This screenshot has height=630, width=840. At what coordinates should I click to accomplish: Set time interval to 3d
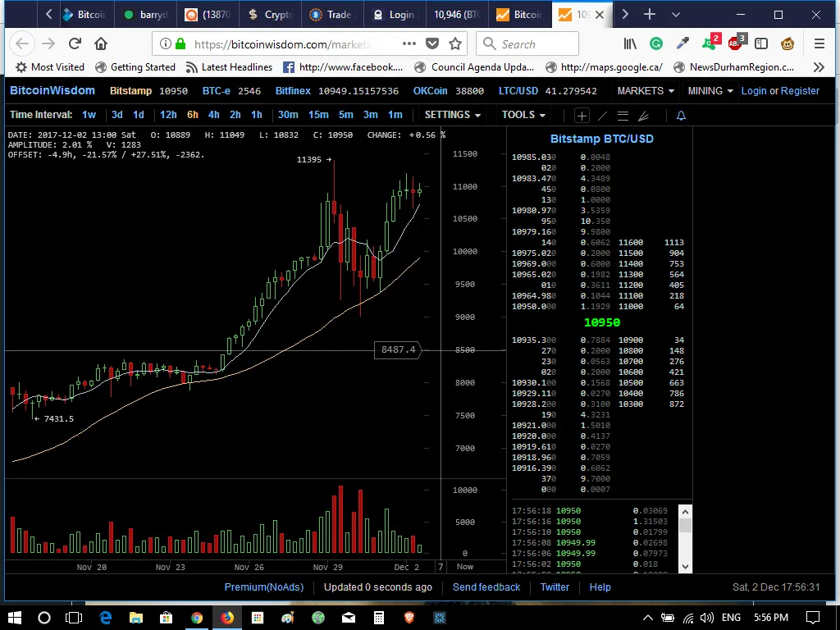[x=116, y=115]
